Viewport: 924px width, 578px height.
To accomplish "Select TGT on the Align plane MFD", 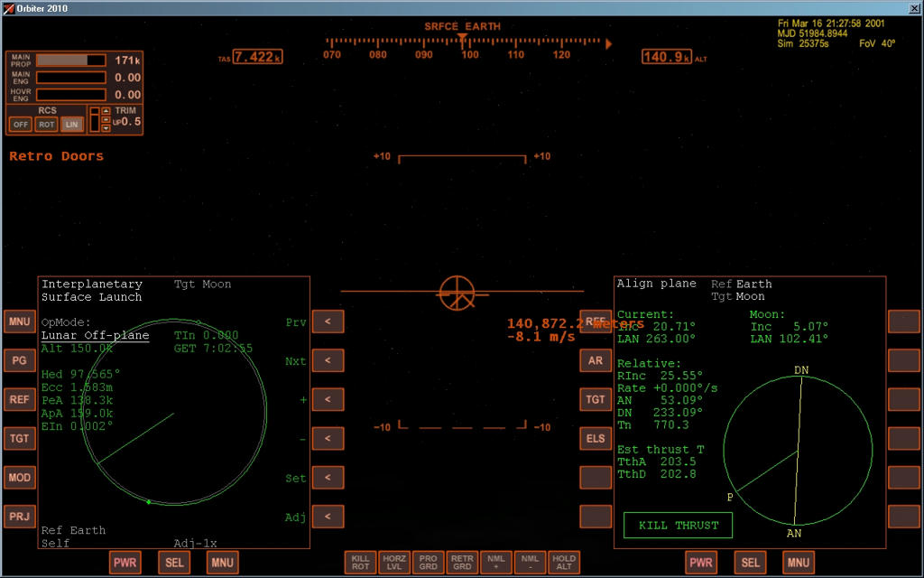I will [x=596, y=399].
